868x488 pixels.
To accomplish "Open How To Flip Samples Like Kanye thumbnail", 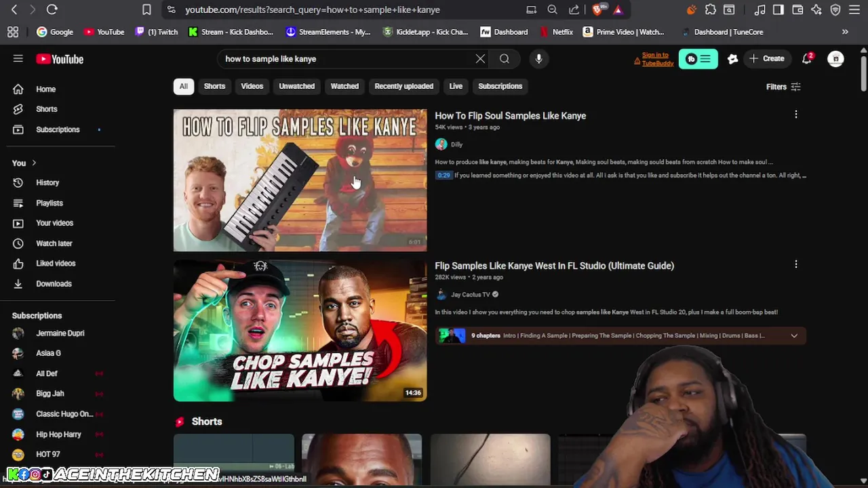I will tap(300, 180).
